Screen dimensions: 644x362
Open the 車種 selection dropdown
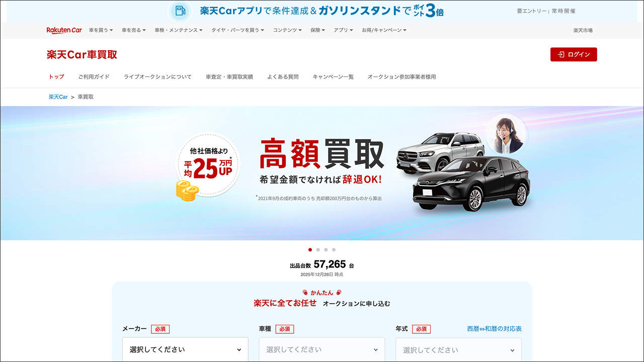[321, 349]
